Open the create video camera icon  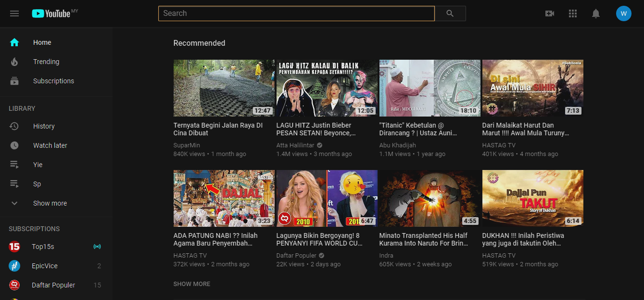[x=549, y=13]
